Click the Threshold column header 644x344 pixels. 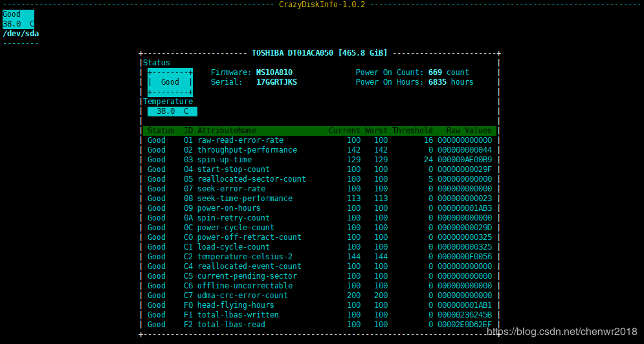click(x=412, y=131)
